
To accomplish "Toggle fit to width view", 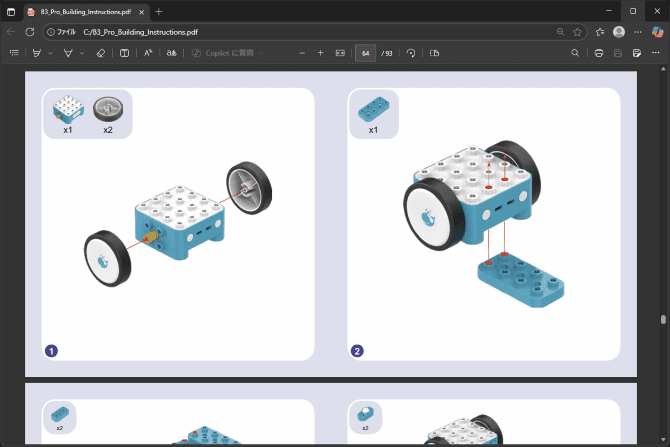I will click(340, 52).
